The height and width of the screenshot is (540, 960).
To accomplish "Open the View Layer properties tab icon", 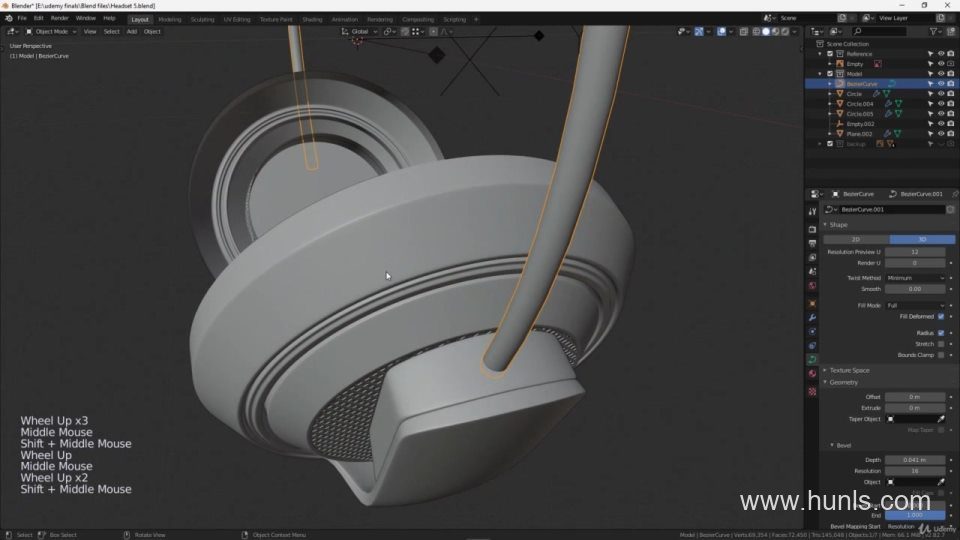I will 812,258.
